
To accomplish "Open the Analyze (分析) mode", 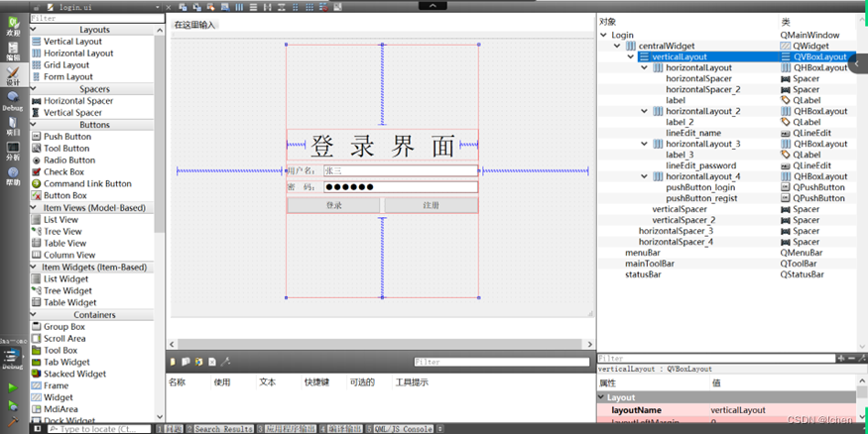I will tap(13, 151).
